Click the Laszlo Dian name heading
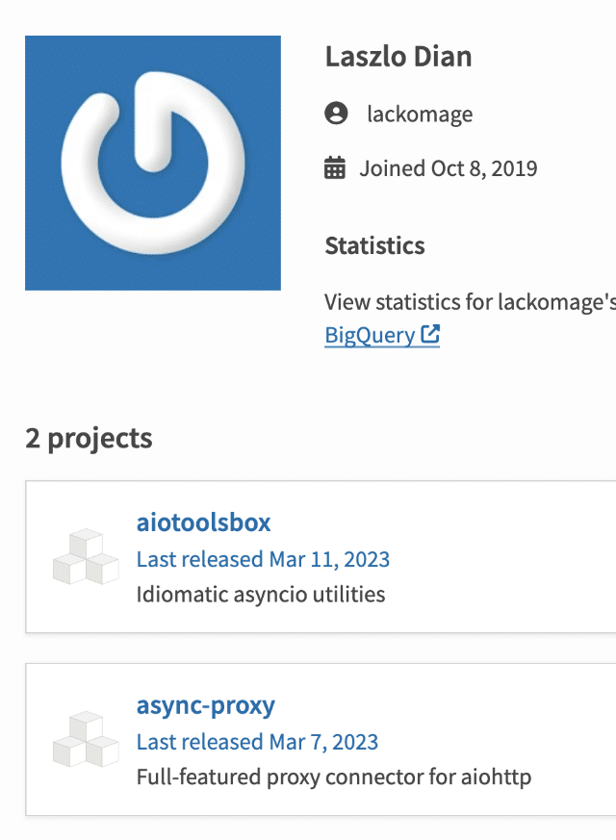This screenshot has height=840, width=616. pyautogui.click(x=398, y=57)
